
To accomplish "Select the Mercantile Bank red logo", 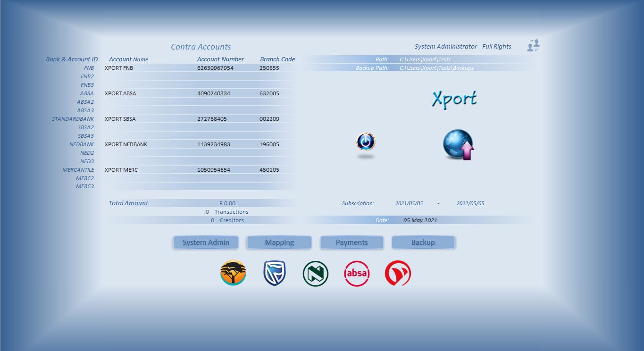I will [x=398, y=274].
